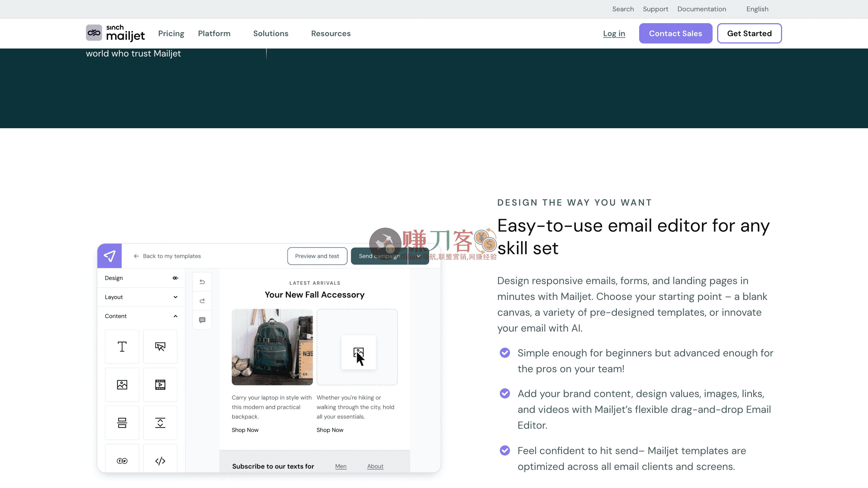868x488 pixels.
Task: Click Back to my templates arrow
Action: [136, 256]
